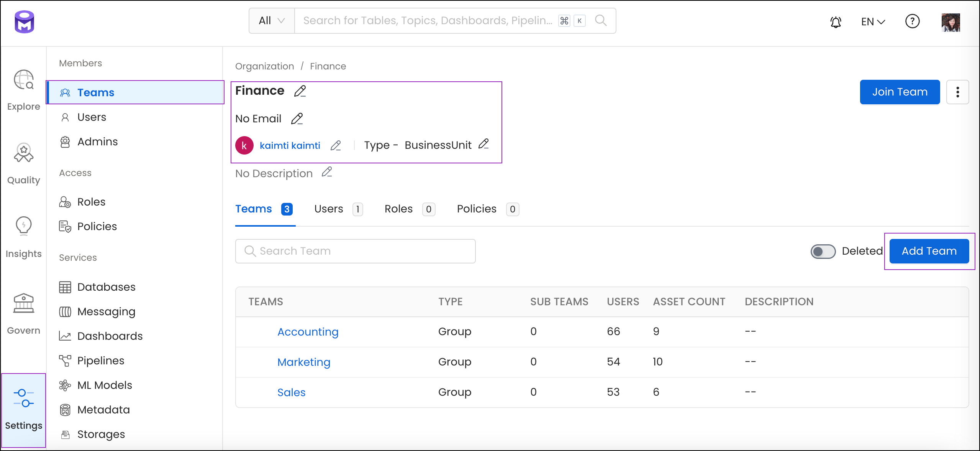Click the Finance breadcrumb
The height and width of the screenshot is (451, 980).
[x=328, y=66]
